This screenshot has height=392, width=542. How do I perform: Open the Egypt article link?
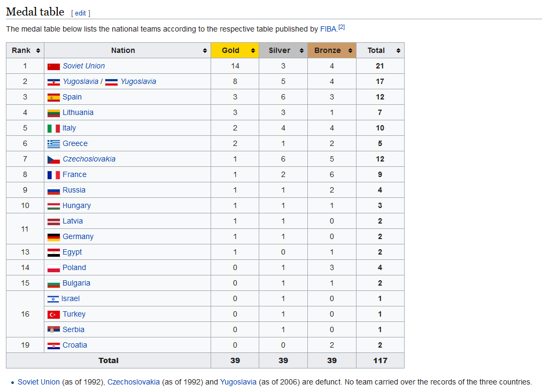[72, 252]
